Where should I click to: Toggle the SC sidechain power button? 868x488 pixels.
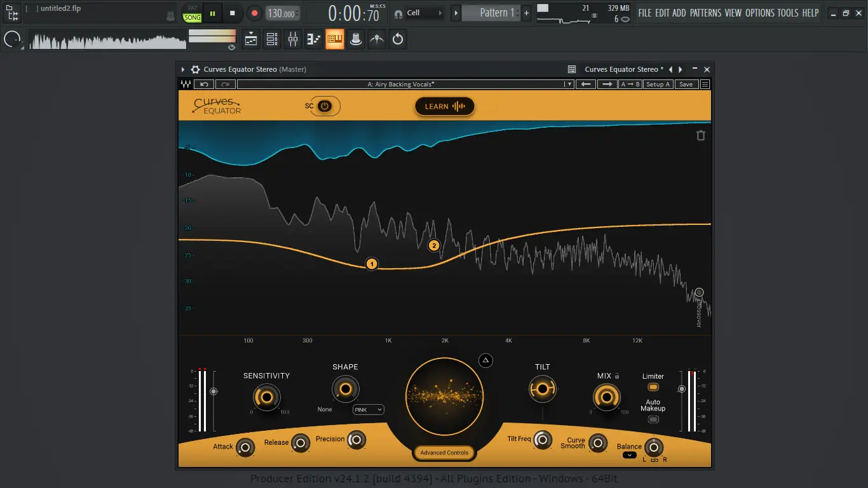(325, 106)
